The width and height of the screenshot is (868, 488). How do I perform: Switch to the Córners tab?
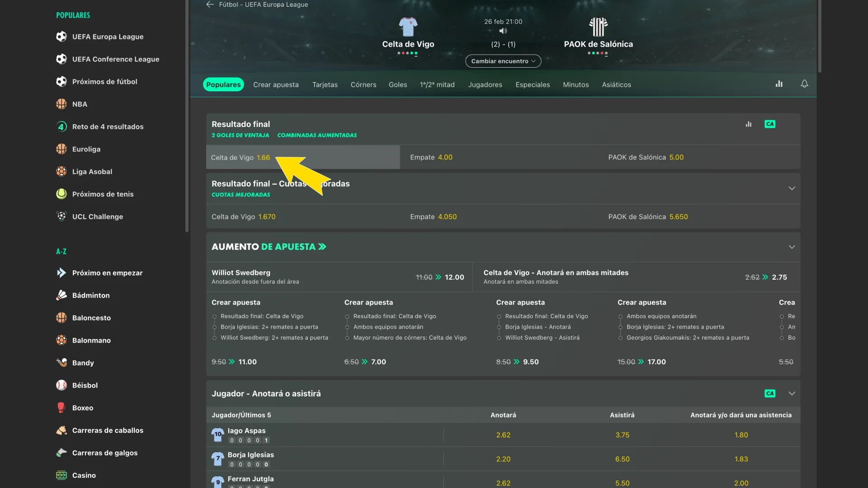tap(363, 84)
